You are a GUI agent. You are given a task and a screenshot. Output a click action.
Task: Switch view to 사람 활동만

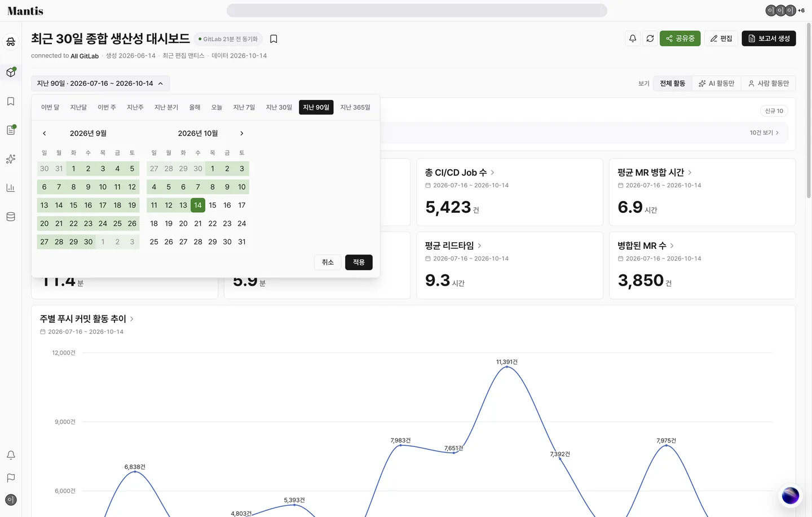[768, 84]
